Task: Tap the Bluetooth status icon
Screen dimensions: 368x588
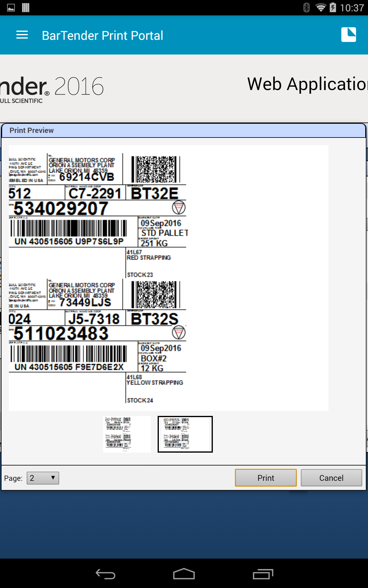Action: (306, 7)
